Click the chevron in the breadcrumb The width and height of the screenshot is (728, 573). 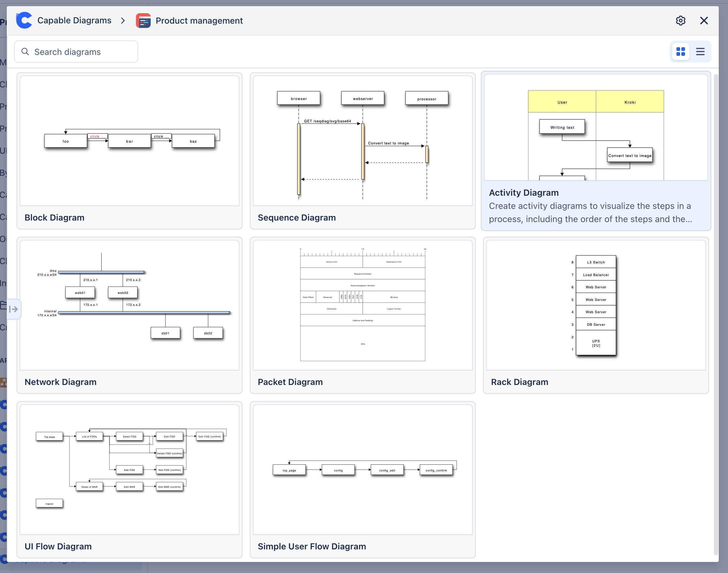tap(123, 21)
